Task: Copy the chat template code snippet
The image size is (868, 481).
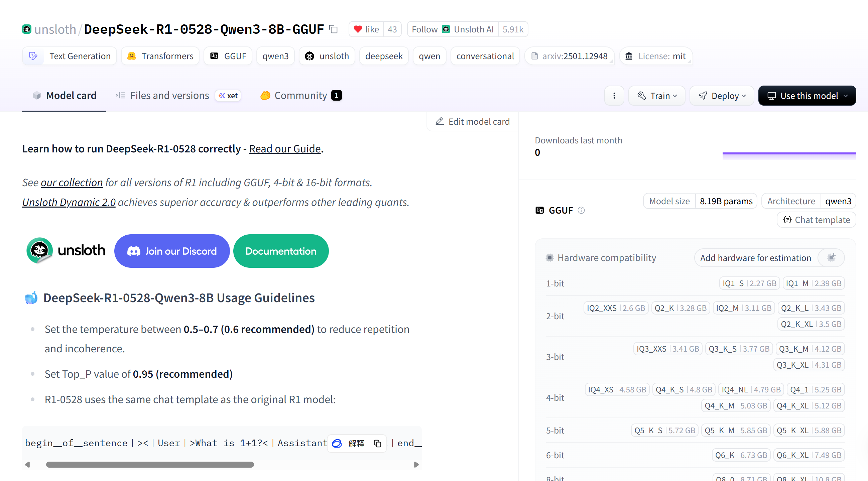Action: point(377,443)
